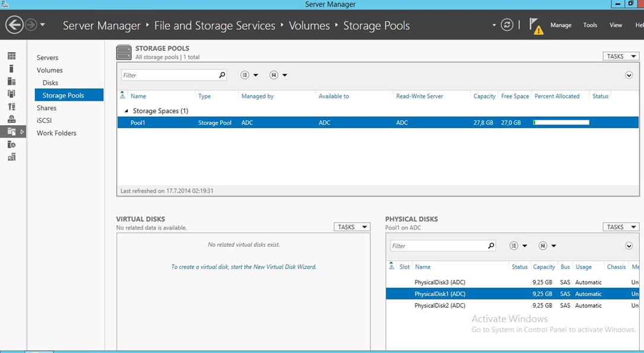The image size is (644, 353).
Task: Expand the File and Storage Services flyout arrow
Action: point(22,132)
